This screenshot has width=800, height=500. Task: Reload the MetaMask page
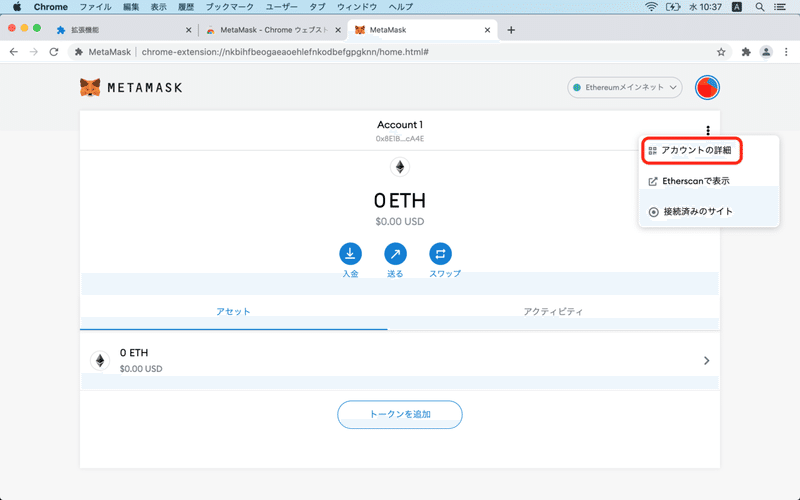pos(54,52)
